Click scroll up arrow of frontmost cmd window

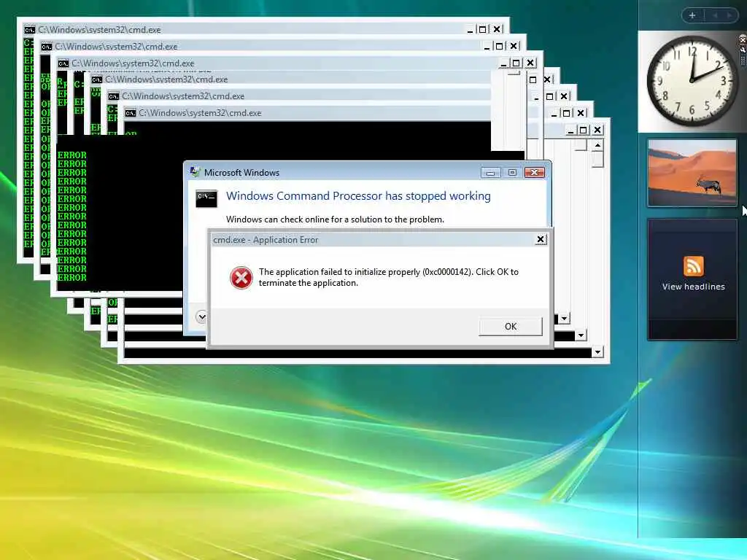tap(597, 145)
